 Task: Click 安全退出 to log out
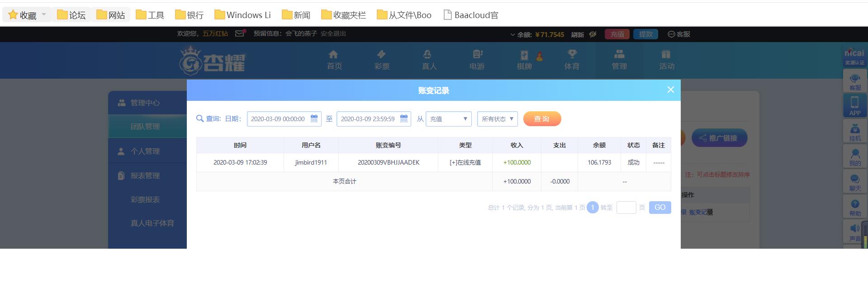click(333, 33)
